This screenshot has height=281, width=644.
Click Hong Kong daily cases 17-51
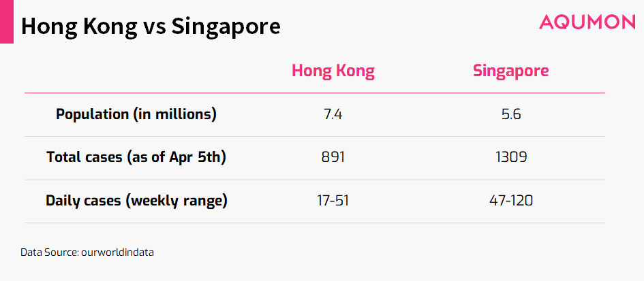[x=333, y=201]
